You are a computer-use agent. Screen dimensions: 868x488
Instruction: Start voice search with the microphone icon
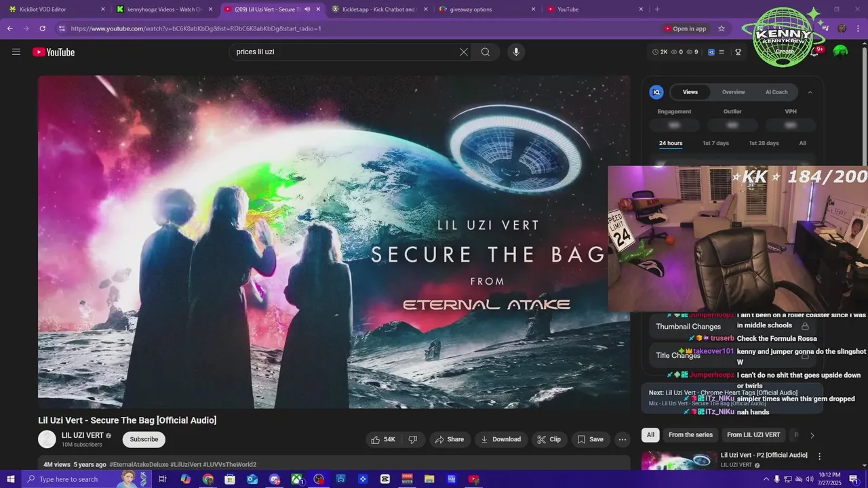pyautogui.click(x=516, y=52)
